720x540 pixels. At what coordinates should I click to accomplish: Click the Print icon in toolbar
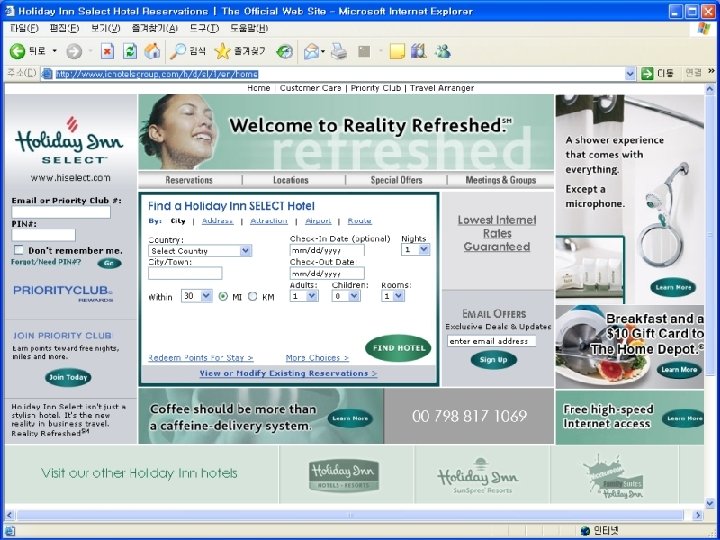pos(339,51)
